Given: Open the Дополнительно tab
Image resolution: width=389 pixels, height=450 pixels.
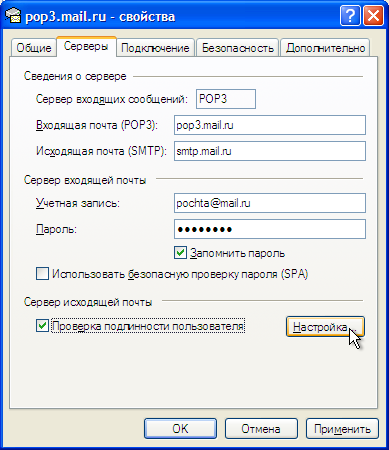Looking at the screenshot, I should click(x=325, y=48).
